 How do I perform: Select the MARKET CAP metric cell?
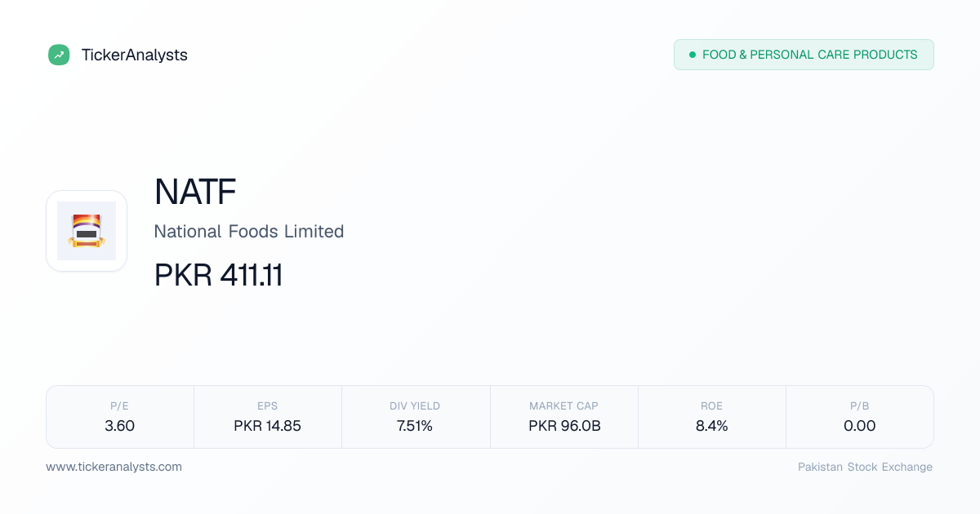click(564, 417)
